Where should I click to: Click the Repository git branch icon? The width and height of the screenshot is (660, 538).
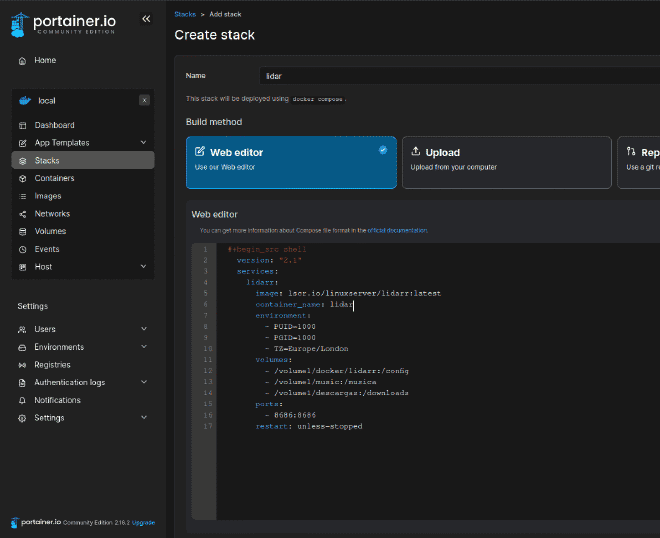pyautogui.click(x=631, y=151)
